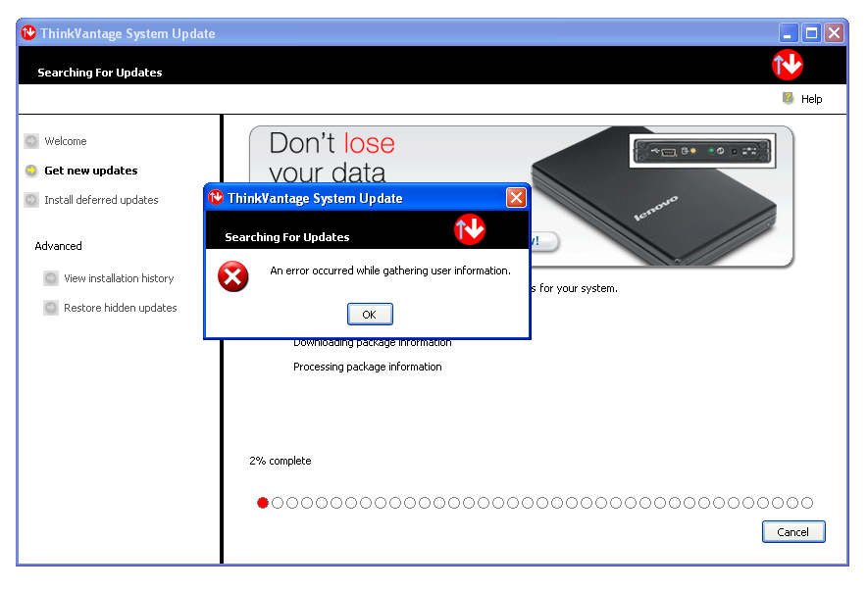Open Help from the top bar
The height and width of the screenshot is (591, 868).
(811, 99)
